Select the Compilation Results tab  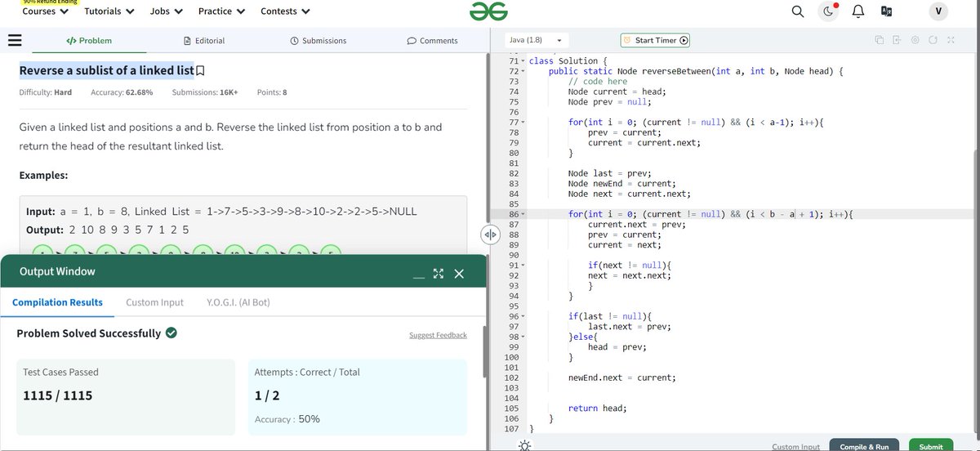click(57, 302)
